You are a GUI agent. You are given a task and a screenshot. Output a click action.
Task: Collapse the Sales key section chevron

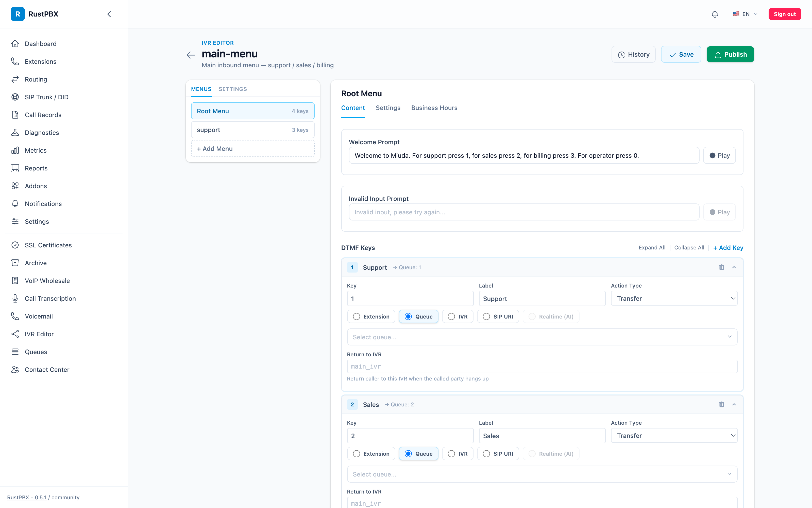pyautogui.click(x=734, y=405)
